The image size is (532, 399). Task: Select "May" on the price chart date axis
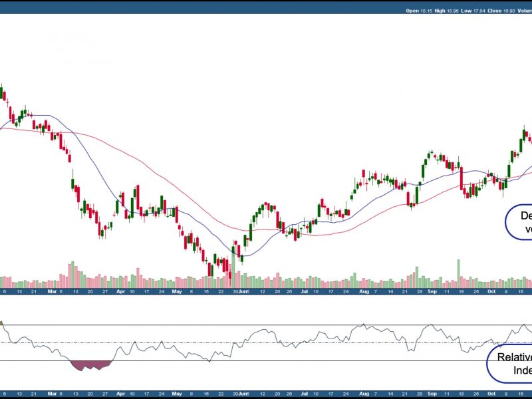click(x=177, y=291)
